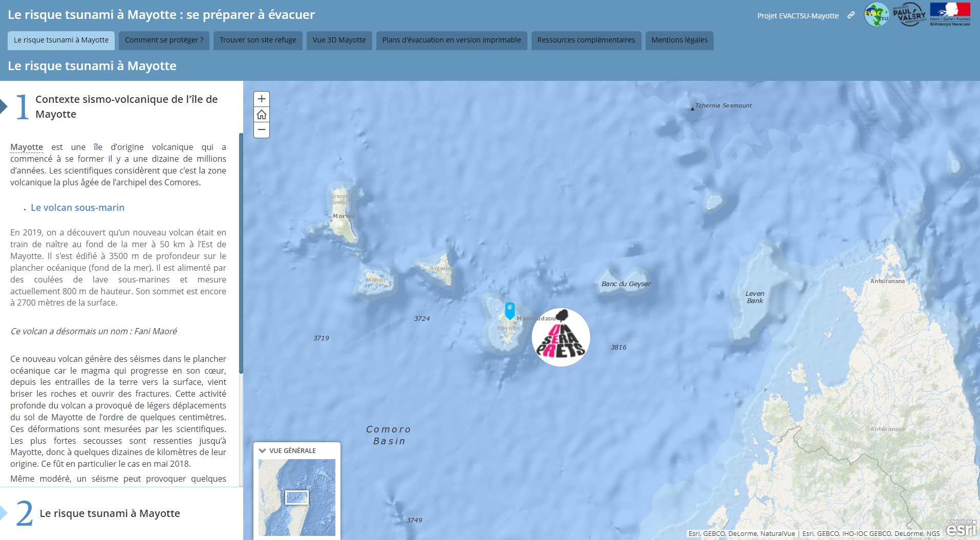Screen dimensions: 980x540
Task: Click the On Sera Prêts round logo marker
Action: click(x=561, y=337)
